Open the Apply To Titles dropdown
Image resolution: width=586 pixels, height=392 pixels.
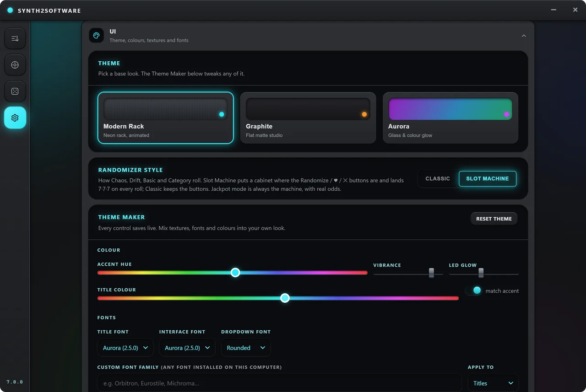pos(493,383)
